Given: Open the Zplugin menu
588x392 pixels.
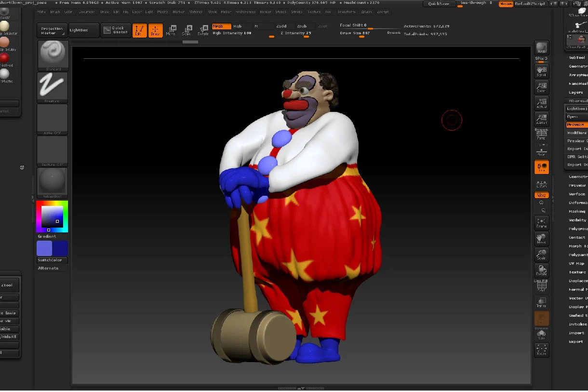Looking at the screenshot, I should click(x=366, y=12).
